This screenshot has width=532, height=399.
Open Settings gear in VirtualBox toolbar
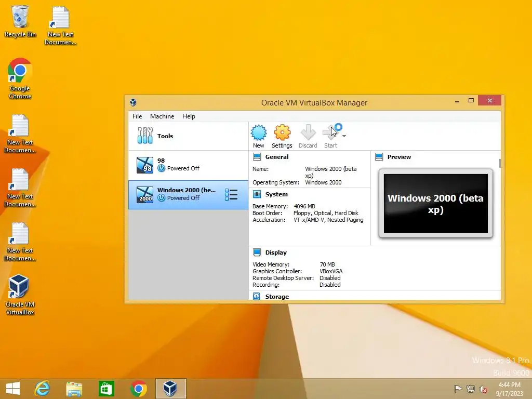[x=282, y=132]
